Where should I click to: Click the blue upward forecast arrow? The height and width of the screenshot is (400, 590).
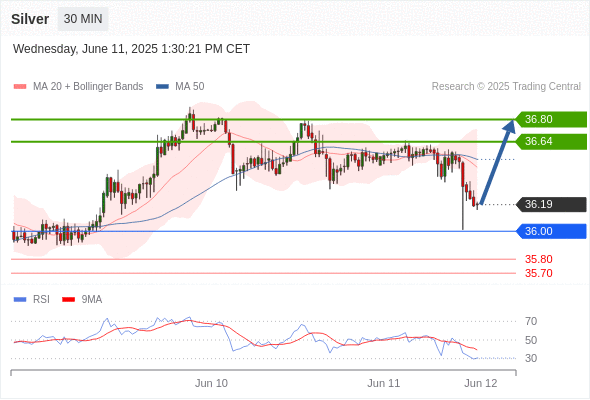[x=497, y=162]
